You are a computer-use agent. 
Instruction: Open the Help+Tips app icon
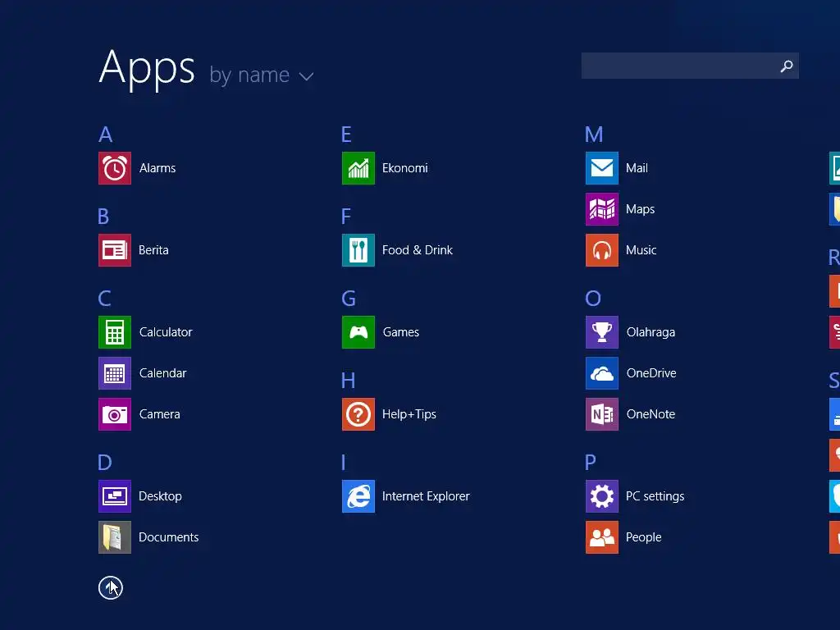pyautogui.click(x=358, y=414)
